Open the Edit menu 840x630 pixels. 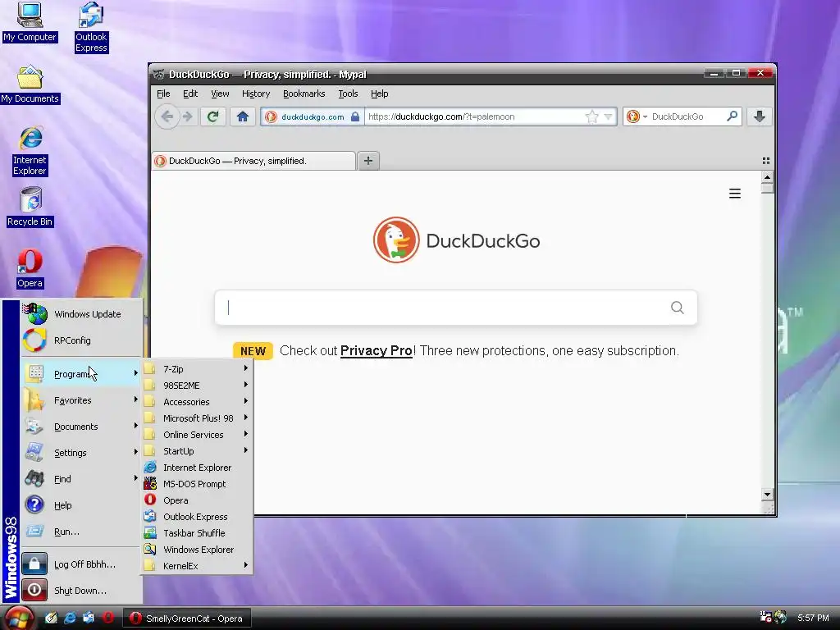click(x=190, y=94)
